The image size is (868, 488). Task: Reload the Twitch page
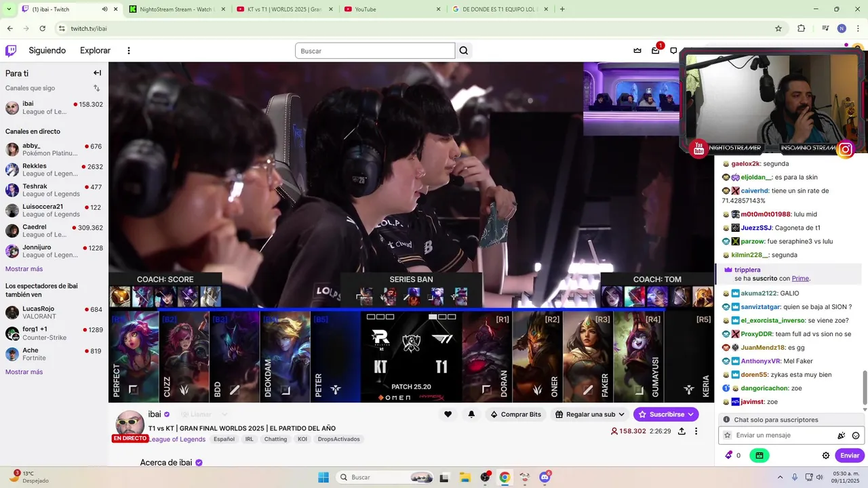coord(43,28)
